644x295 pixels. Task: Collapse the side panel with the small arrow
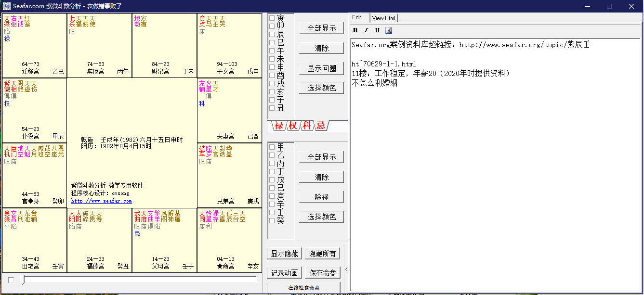coord(347,269)
